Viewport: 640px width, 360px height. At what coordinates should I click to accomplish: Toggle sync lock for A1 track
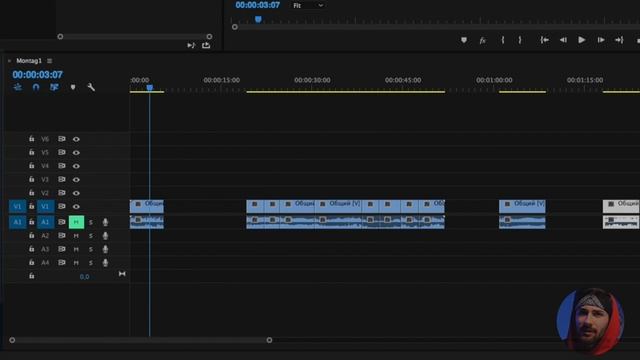coord(62,222)
